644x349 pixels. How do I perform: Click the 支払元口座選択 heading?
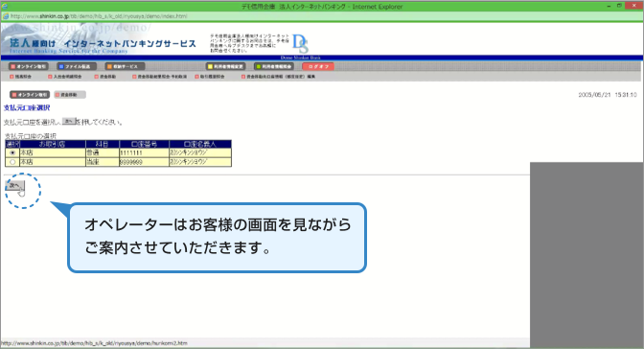[27, 108]
